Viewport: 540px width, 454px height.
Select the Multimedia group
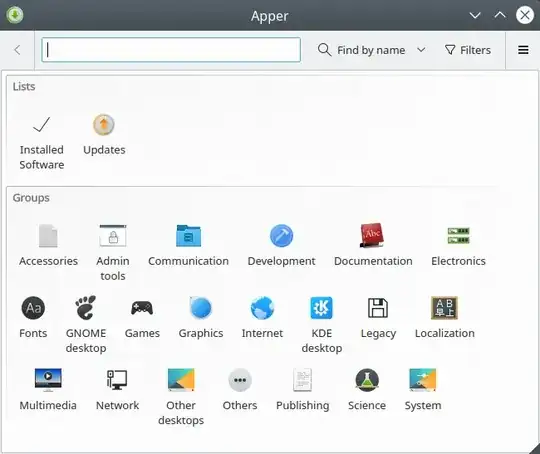(x=48, y=390)
